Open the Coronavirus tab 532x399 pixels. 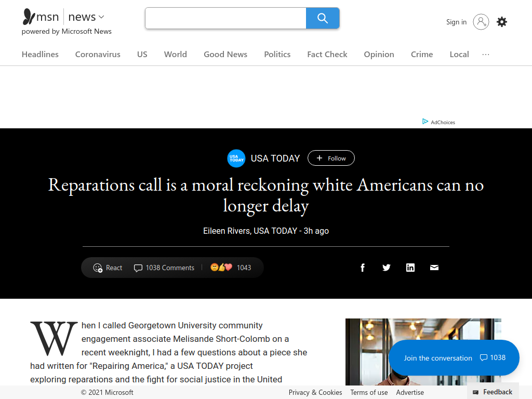pos(98,54)
